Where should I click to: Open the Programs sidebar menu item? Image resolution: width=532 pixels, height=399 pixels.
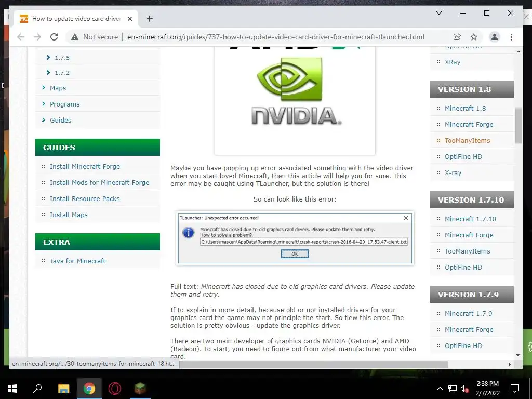tap(65, 104)
